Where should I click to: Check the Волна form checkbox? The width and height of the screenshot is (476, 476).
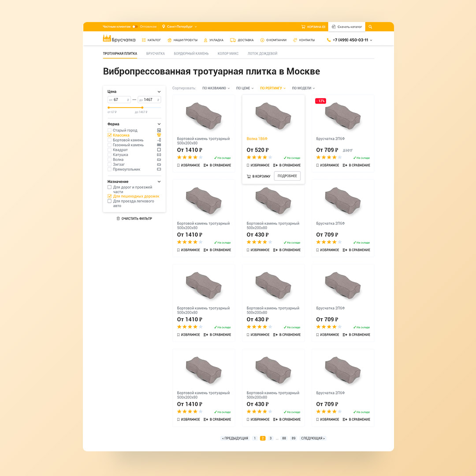click(x=109, y=160)
